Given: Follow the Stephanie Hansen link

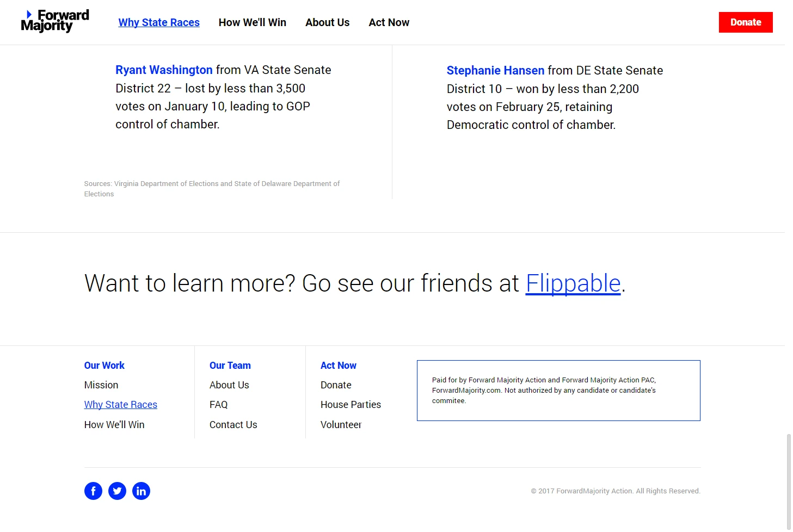Looking at the screenshot, I should coord(495,70).
